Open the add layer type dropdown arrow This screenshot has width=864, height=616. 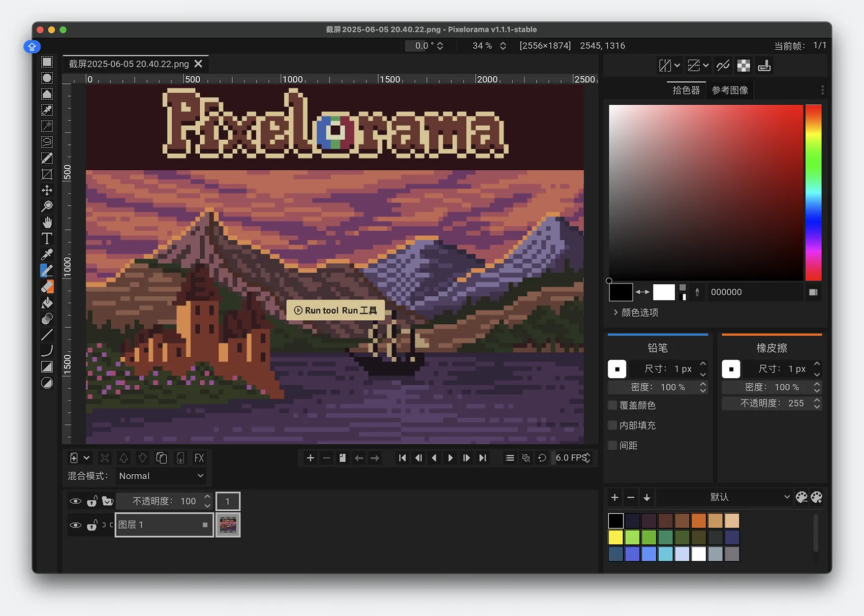tap(87, 458)
